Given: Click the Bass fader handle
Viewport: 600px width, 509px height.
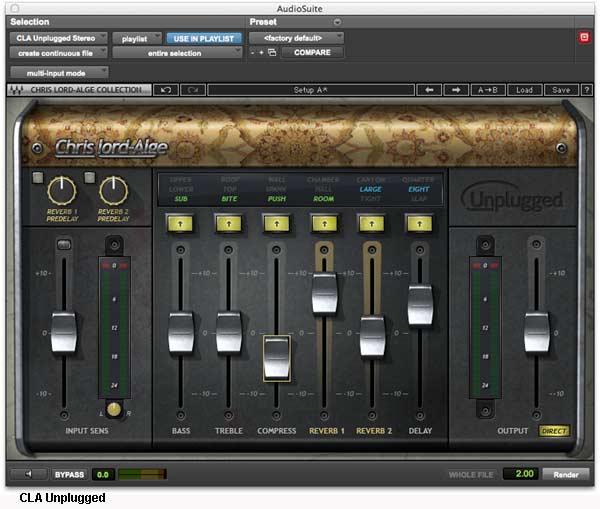Looking at the screenshot, I should (x=181, y=333).
